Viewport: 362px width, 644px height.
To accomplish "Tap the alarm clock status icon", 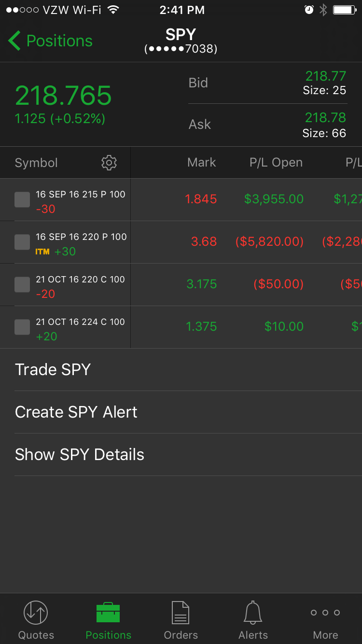I will 309,10.
